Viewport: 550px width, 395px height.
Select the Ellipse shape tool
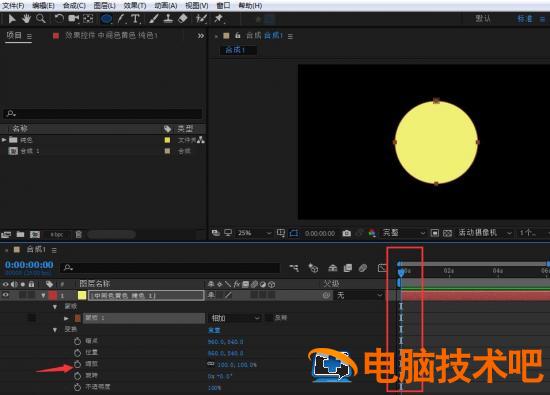106,19
